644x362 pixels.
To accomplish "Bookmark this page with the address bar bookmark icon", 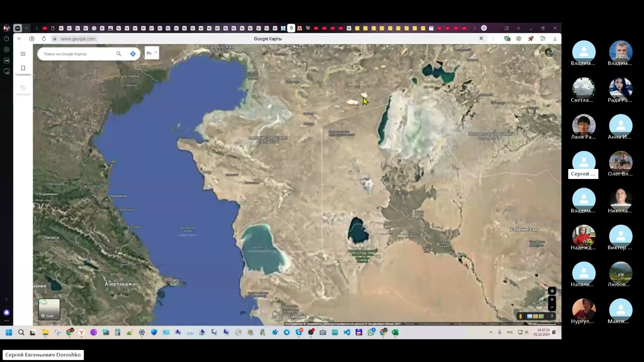I will (x=481, y=39).
